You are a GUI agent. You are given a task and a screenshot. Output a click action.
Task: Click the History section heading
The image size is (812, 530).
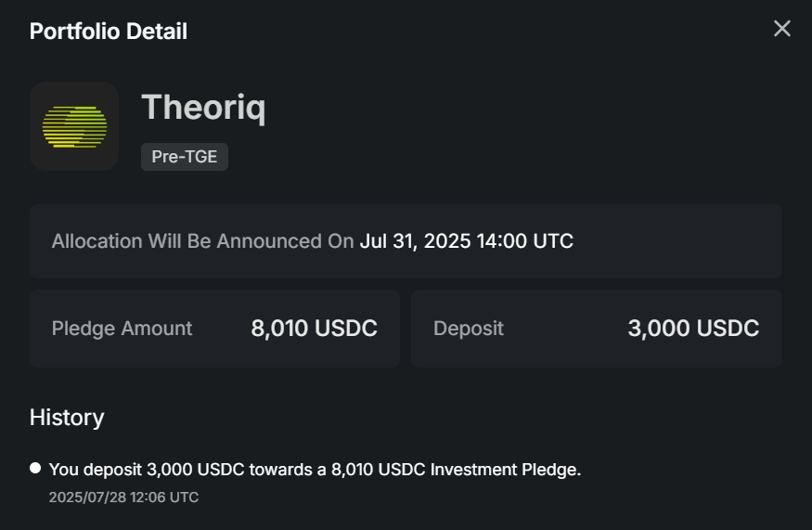click(x=67, y=418)
